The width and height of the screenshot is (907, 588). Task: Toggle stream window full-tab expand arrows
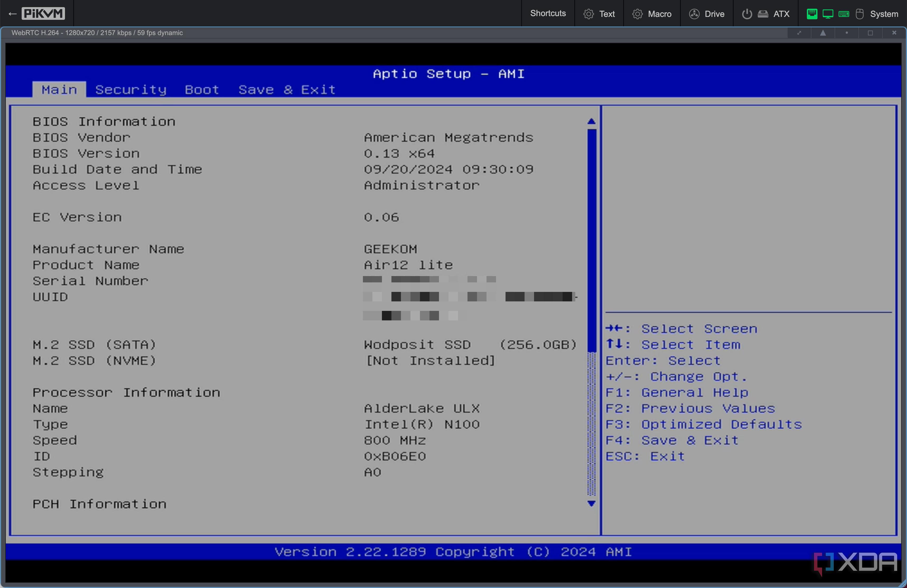coord(799,33)
